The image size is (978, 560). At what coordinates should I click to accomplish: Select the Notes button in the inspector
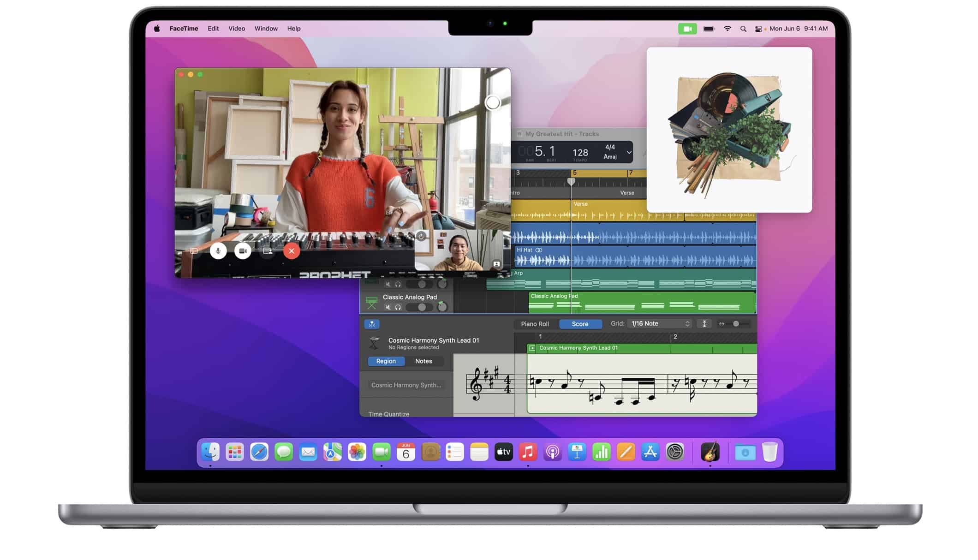423,361
